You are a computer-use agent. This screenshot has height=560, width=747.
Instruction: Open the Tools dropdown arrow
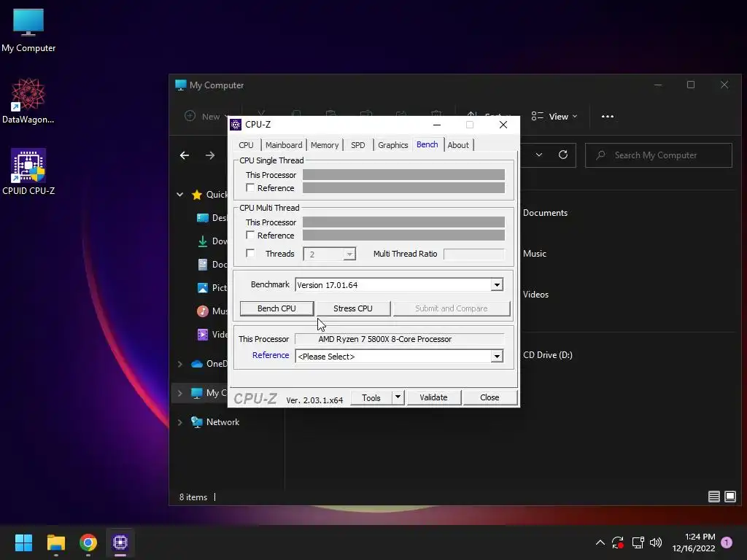click(398, 397)
